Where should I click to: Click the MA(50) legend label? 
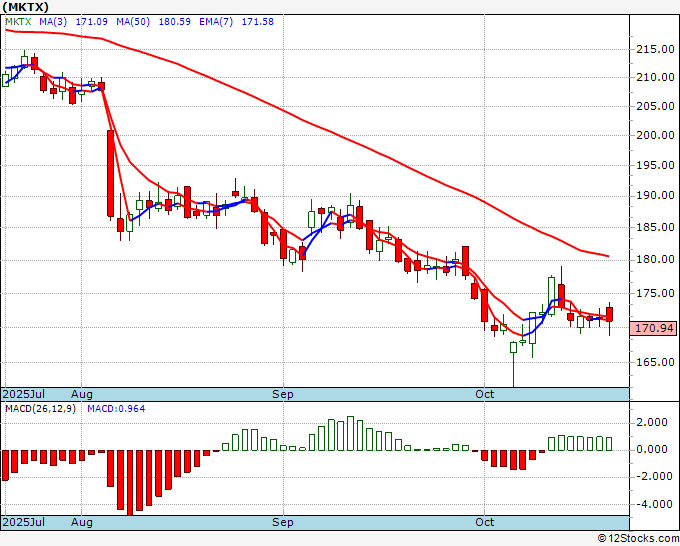(x=133, y=22)
